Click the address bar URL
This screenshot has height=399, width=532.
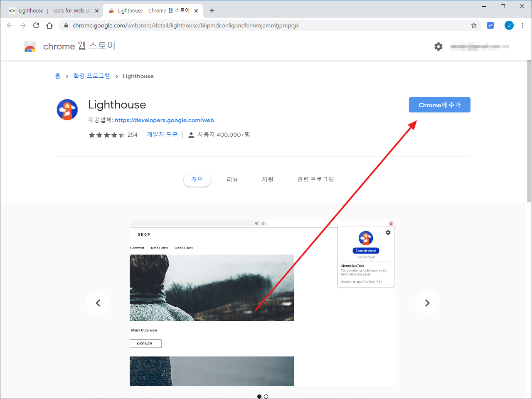(186, 25)
